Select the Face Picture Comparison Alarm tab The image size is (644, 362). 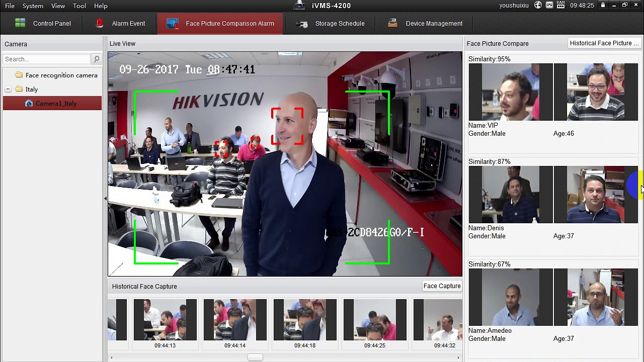pos(220,24)
